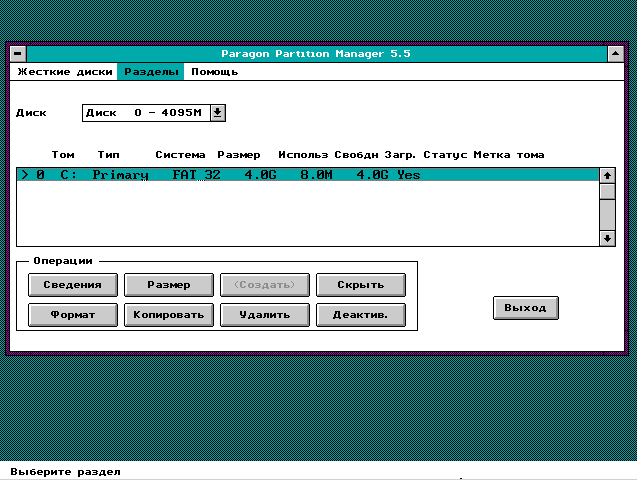Screen dimensions: 637x480
Task: Click the Метка тома column header
Action: 509,155
